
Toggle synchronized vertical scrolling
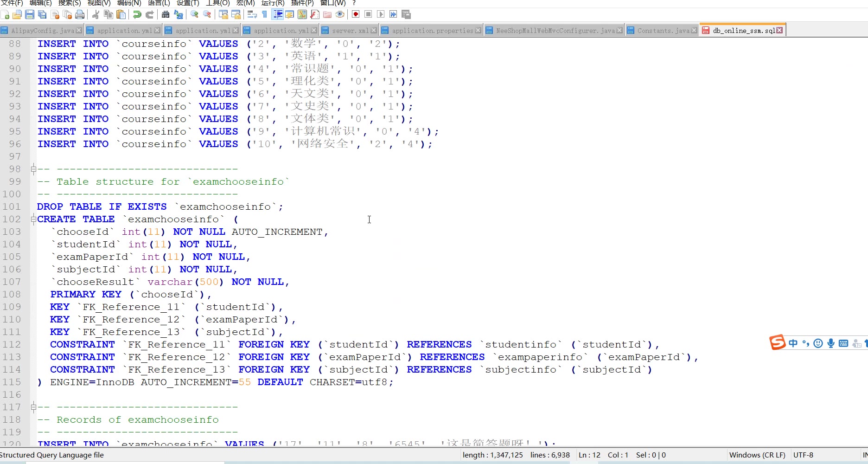pos(223,14)
